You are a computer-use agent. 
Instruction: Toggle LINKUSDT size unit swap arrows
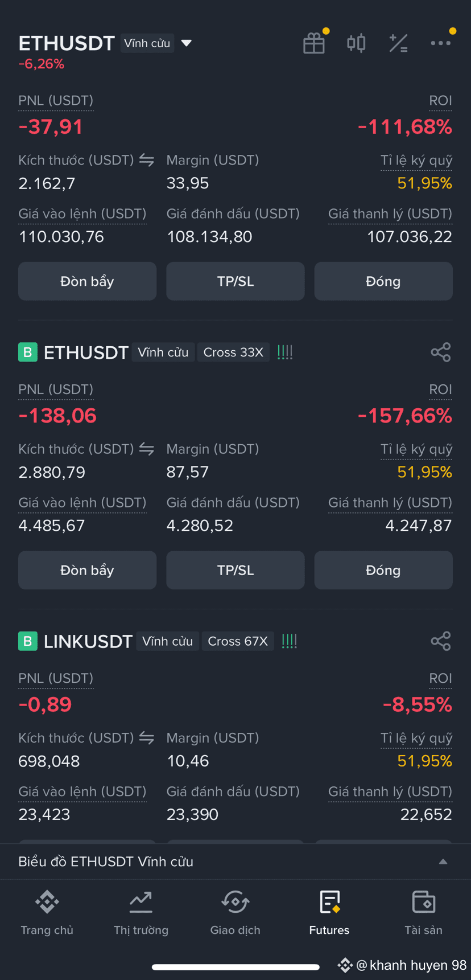[147, 737]
